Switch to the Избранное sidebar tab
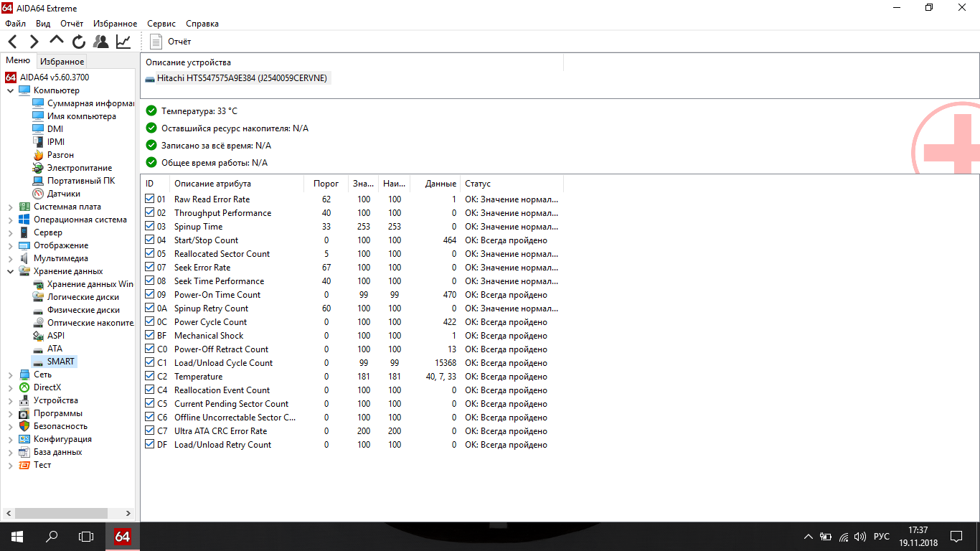The width and height of the screenshot is (980, 551). click(x=62, y=62)
